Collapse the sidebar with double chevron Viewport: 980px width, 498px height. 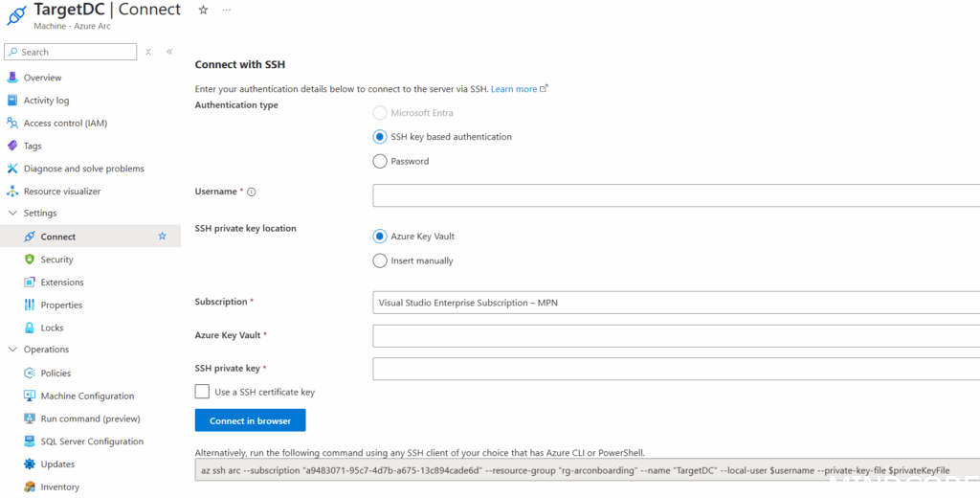(169, 52)
